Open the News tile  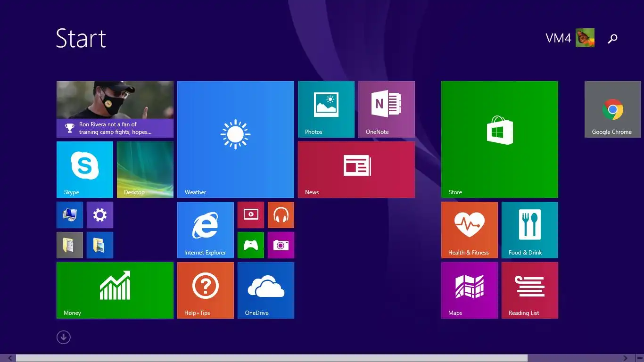[356, 170]
